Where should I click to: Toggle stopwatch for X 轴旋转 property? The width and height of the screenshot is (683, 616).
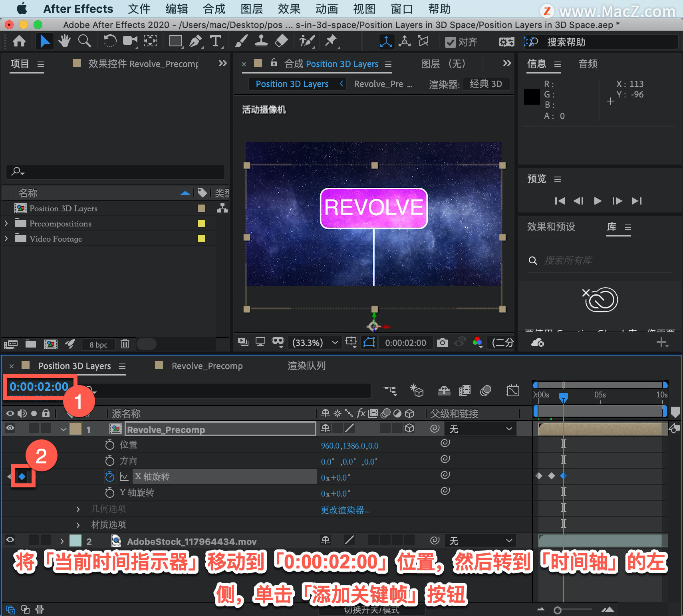tap(109, 477)
